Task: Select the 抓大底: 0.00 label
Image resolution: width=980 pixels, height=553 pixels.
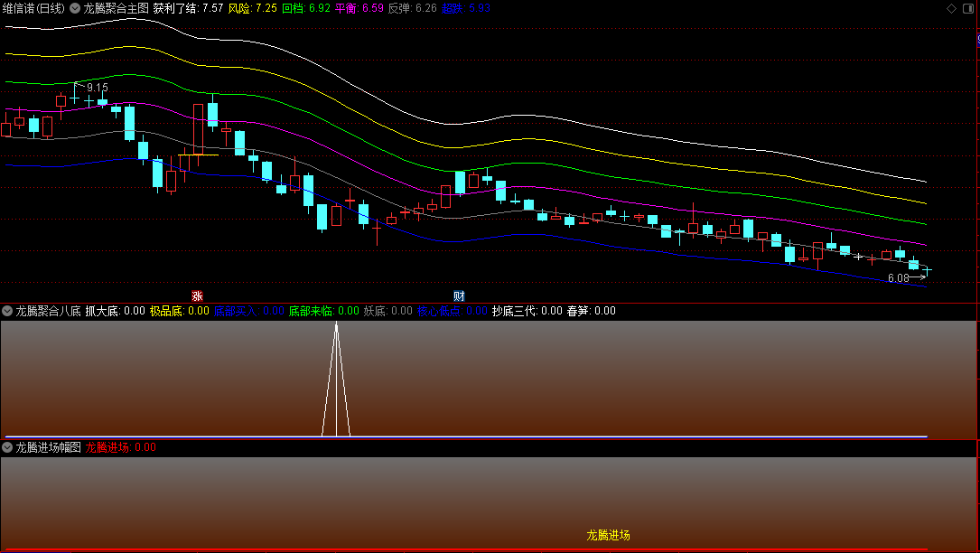Action: 115,311
